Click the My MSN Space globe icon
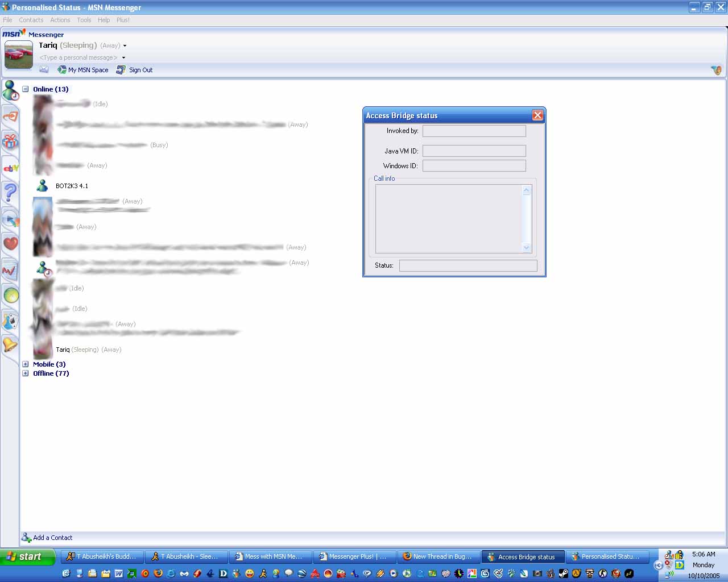Screen dimensions: 728x582 [62, 70]
